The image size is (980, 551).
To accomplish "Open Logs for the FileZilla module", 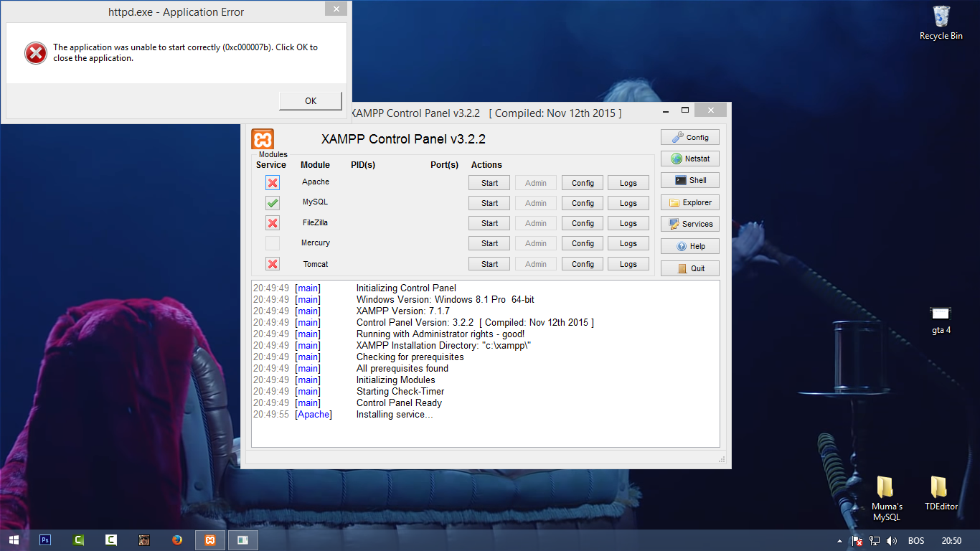I will 628,223.
